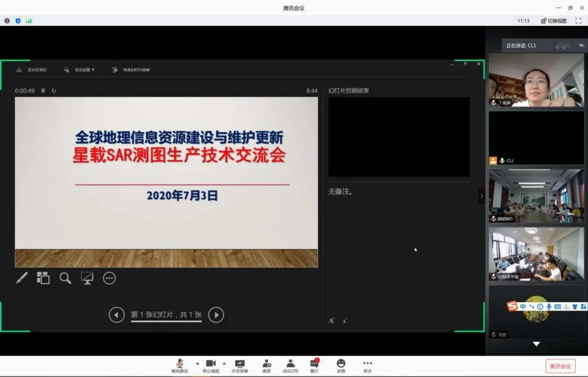
Task: Click 切换视图 to switch view
Action: point(554,21)
